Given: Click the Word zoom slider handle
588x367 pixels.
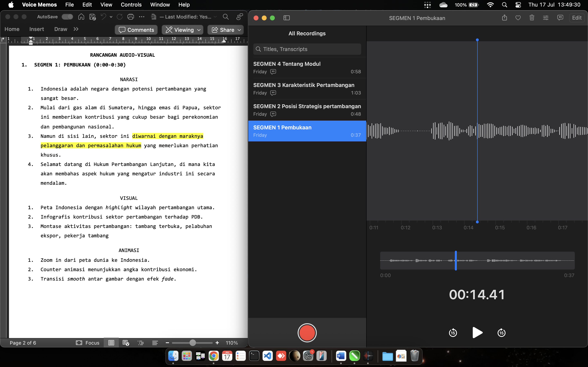Looking at the screenshot, I should 193,343.
